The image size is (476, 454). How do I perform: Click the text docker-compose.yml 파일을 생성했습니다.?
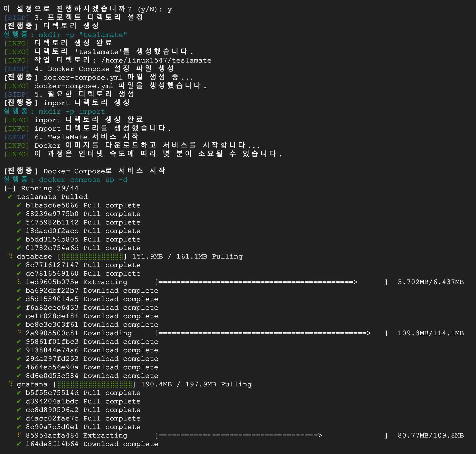click(121, 86)
